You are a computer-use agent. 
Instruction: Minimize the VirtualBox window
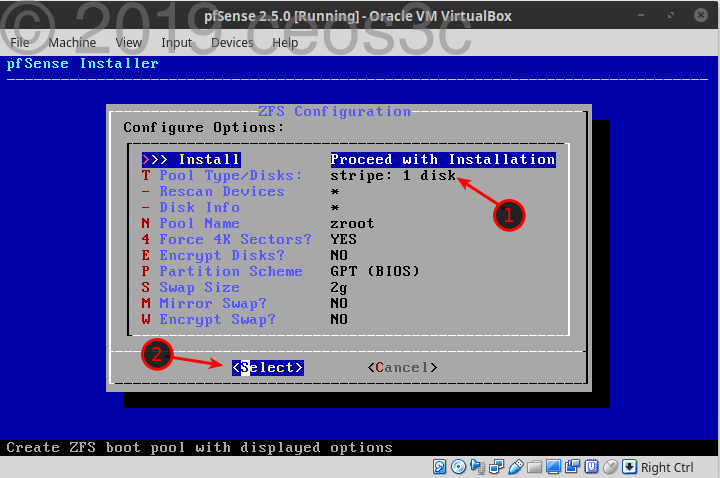[x=641, y=15]
